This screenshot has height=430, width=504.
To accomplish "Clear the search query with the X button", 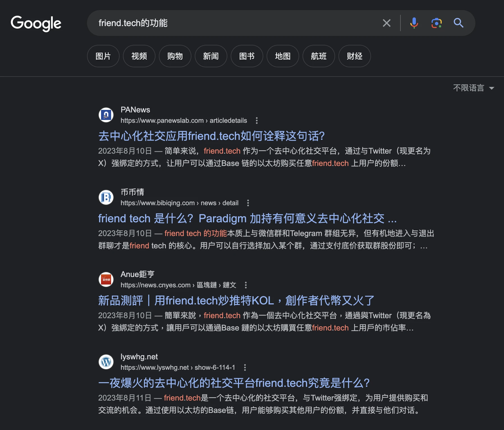I will [387, 23].
